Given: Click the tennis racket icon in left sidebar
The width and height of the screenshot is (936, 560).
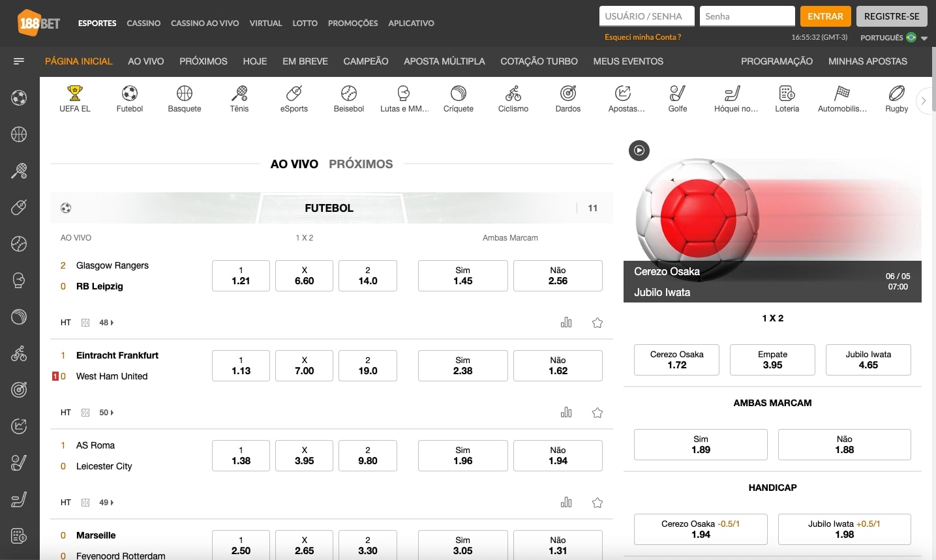Looking at the screenshot, I should tap(19, 171).
